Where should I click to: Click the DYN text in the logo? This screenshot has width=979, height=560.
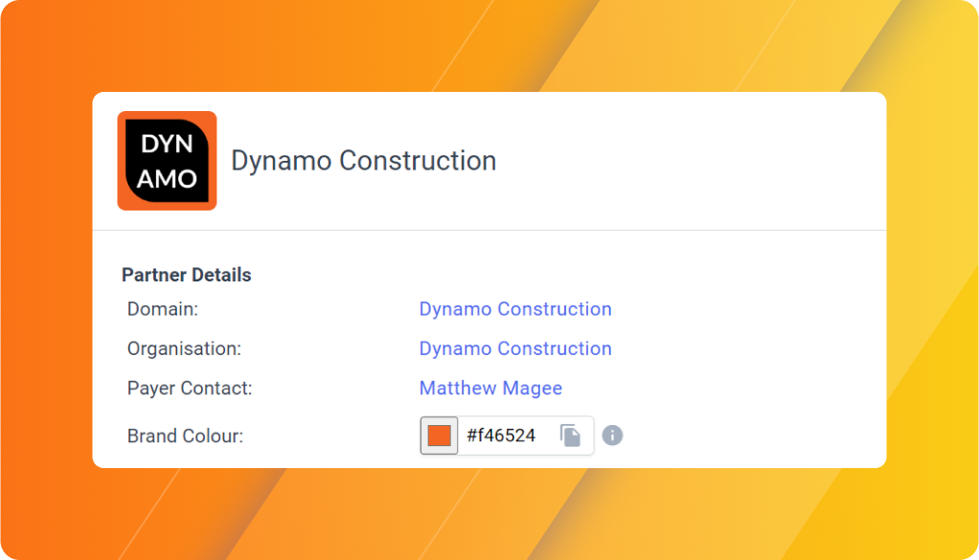point(167,144)
